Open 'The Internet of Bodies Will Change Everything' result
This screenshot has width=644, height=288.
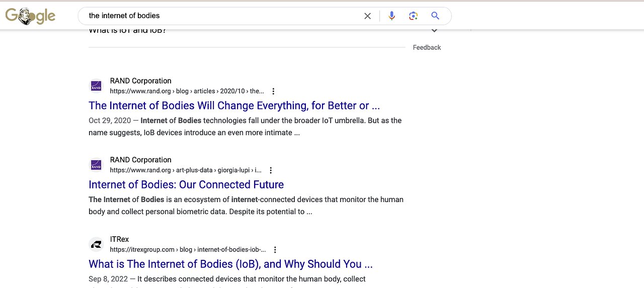click(234, 106)
